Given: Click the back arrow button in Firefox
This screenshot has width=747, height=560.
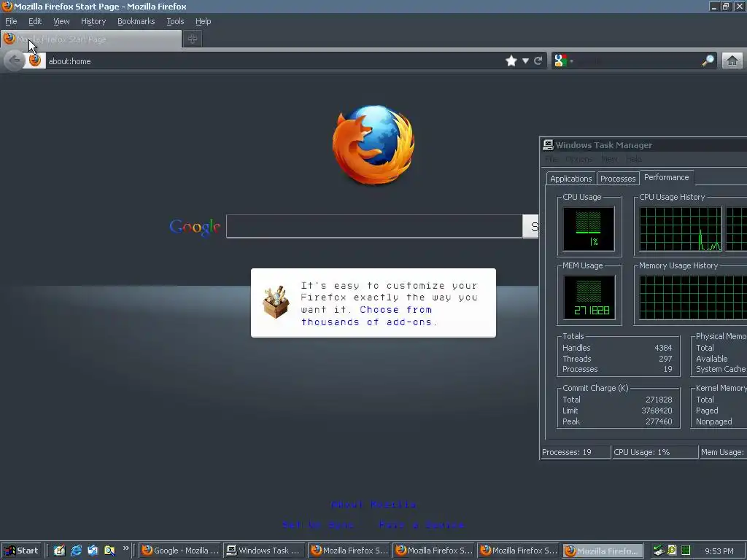Looking at the screenshot, I should pos(15,61).
